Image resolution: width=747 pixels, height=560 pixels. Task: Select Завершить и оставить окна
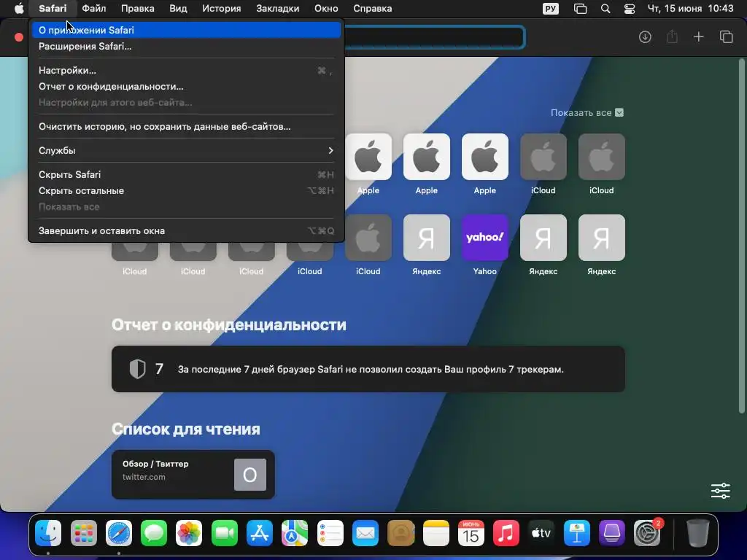tap(186, 231)
